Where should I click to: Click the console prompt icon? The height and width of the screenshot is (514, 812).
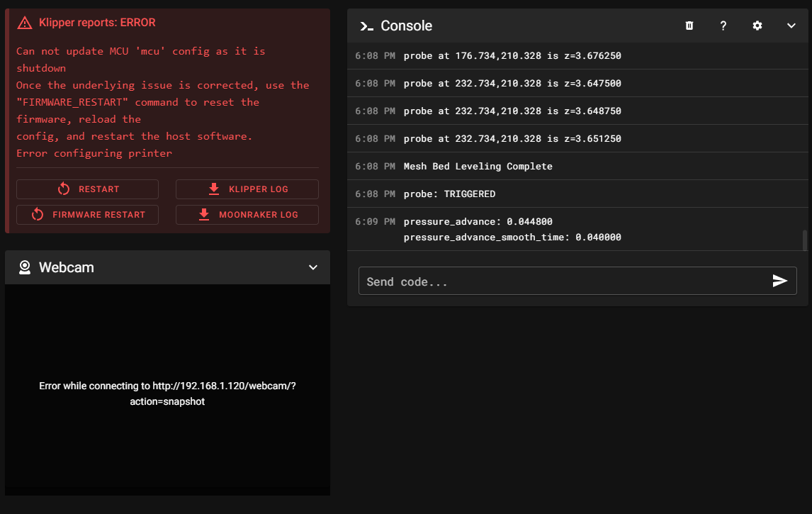tap(366, 26)
